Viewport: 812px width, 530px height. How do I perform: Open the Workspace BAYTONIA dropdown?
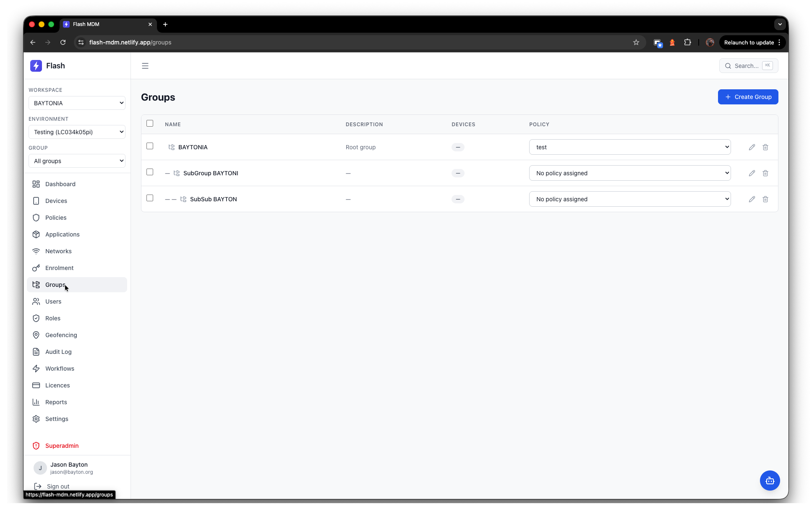77,103
